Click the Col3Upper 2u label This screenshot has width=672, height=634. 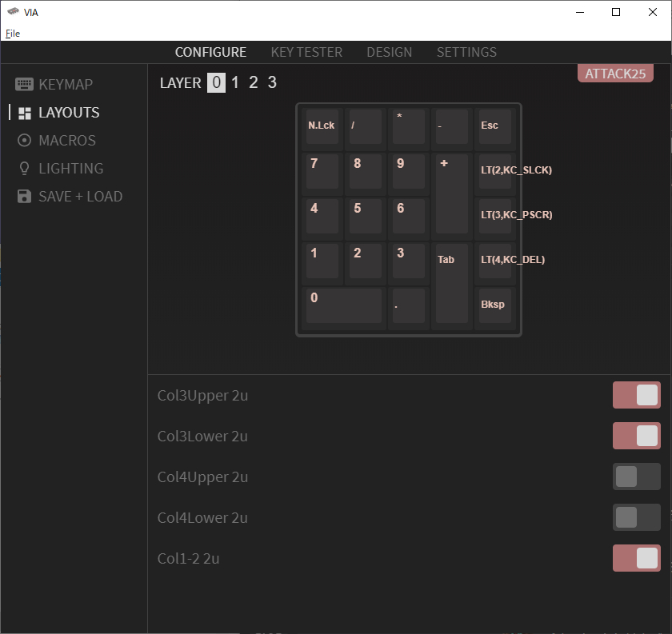[x=202, y=396]
